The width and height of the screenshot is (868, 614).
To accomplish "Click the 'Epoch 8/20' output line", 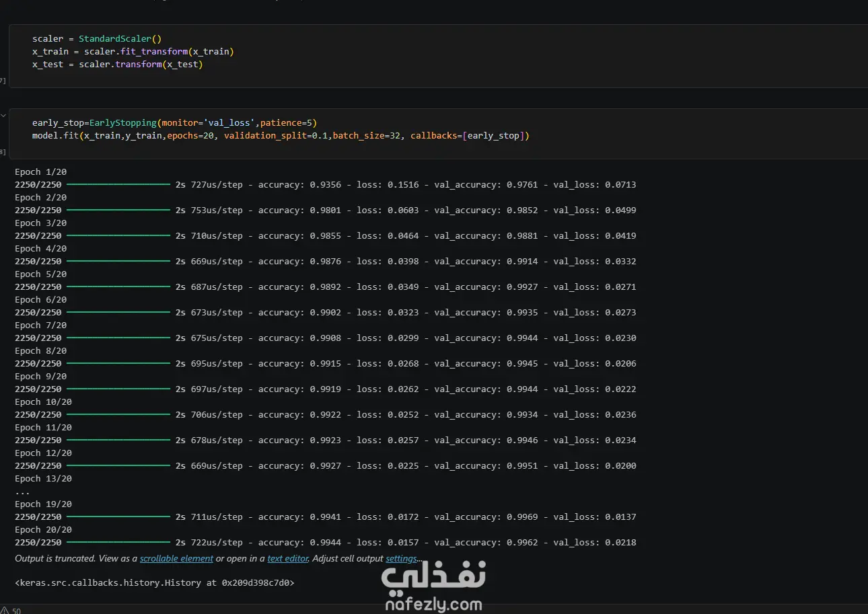I will point(40,351).
